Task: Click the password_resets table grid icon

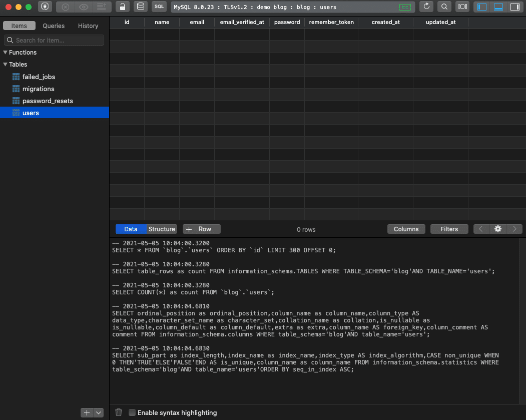Action: pyautogui.click(x=16, y=101)
